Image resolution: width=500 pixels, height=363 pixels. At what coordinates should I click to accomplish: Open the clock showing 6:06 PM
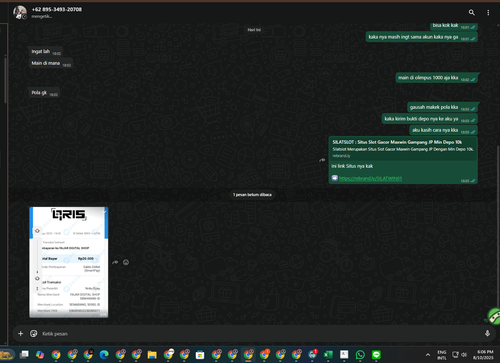[x=483, y=355]
